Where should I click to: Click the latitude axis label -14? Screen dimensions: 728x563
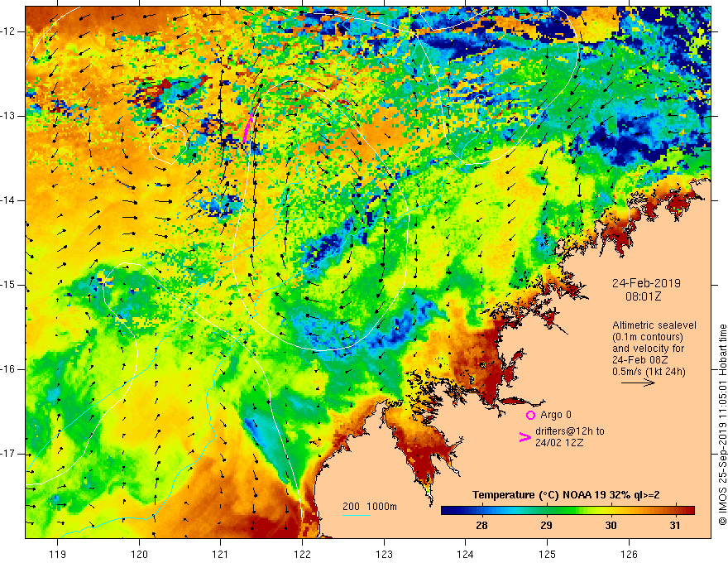(x=8, y=200)
